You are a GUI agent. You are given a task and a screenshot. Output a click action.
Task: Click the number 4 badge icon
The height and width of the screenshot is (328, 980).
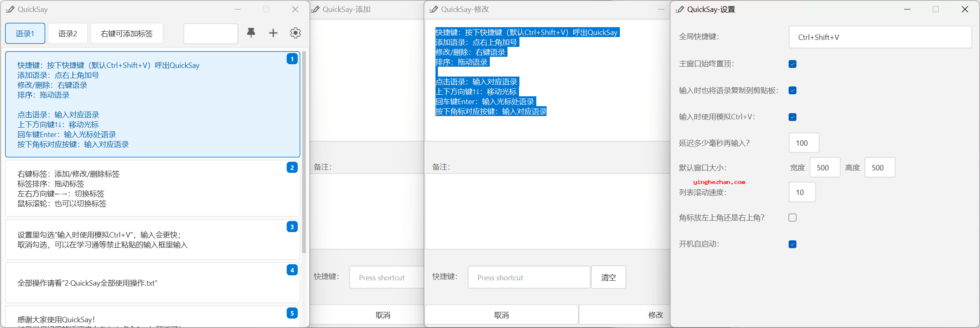[292, 270]
